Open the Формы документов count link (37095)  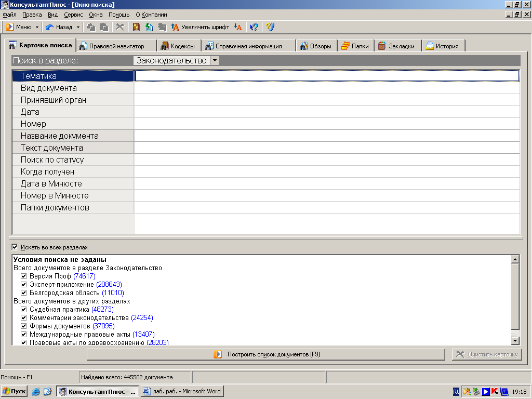pos(103,326)
